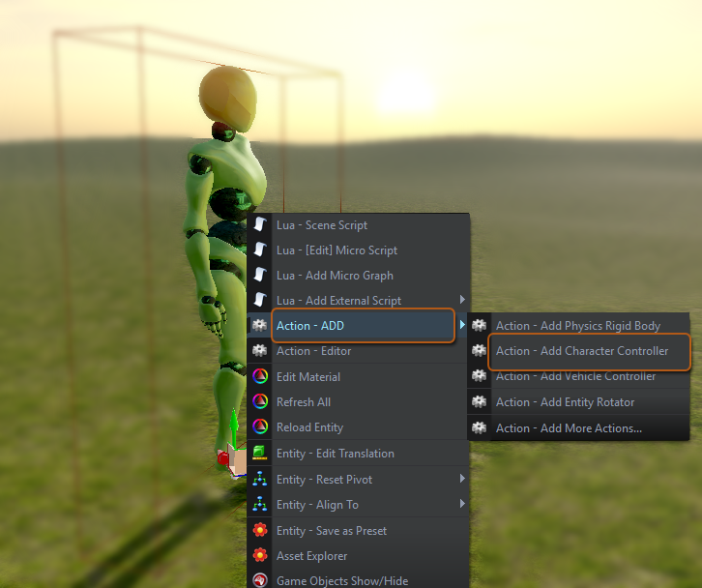Click the script icon beside Lua - Add External Script
This screenshot has width=702, height=588.
point(260,300)
